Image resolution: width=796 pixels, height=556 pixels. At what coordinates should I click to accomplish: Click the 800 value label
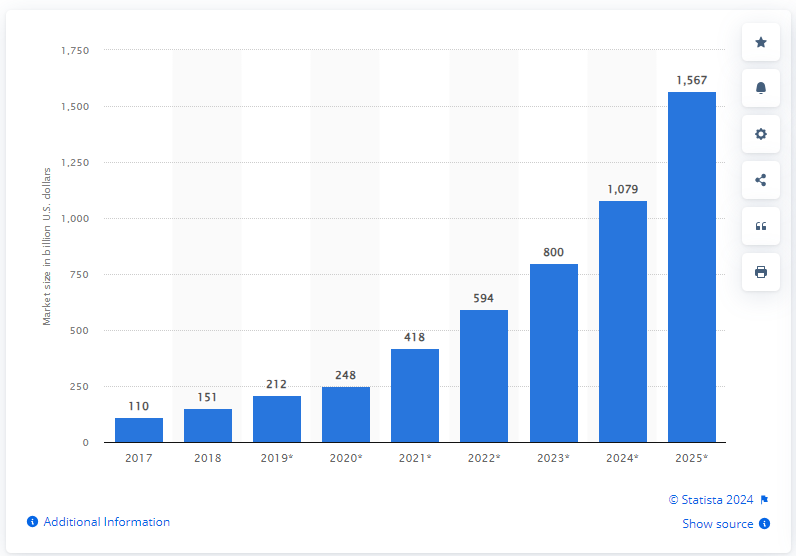click(553, 252)
